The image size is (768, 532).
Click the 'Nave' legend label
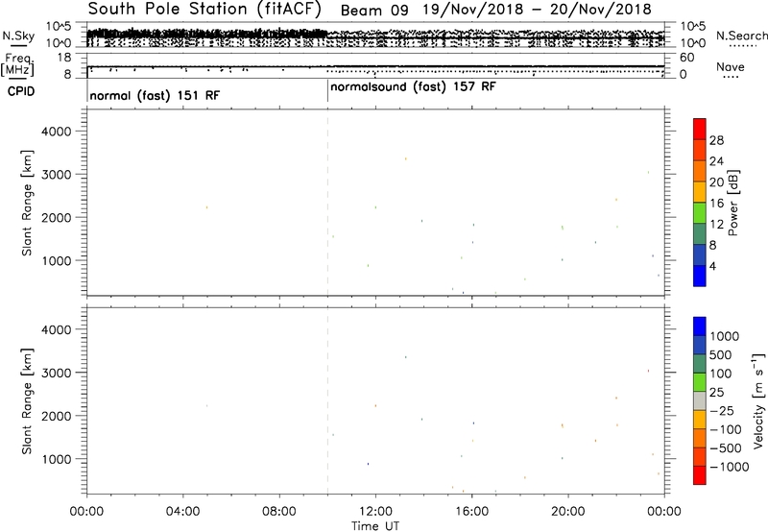click(731, 67)
